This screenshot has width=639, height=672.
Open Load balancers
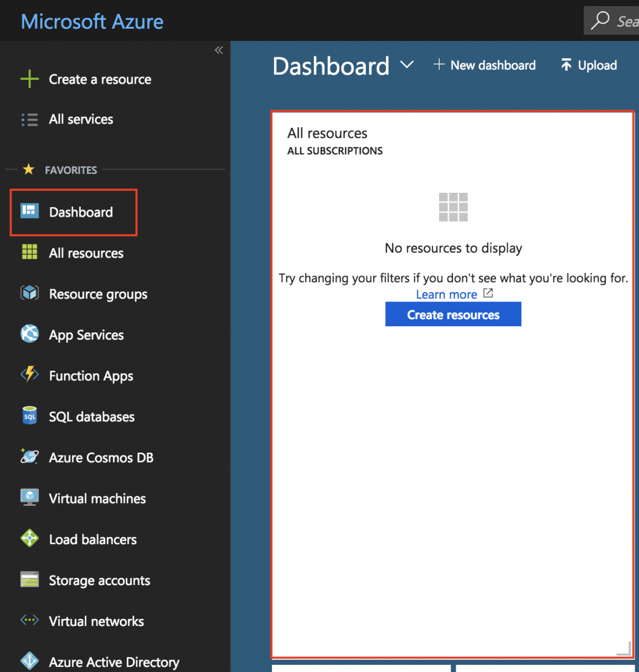pos(92,540)
